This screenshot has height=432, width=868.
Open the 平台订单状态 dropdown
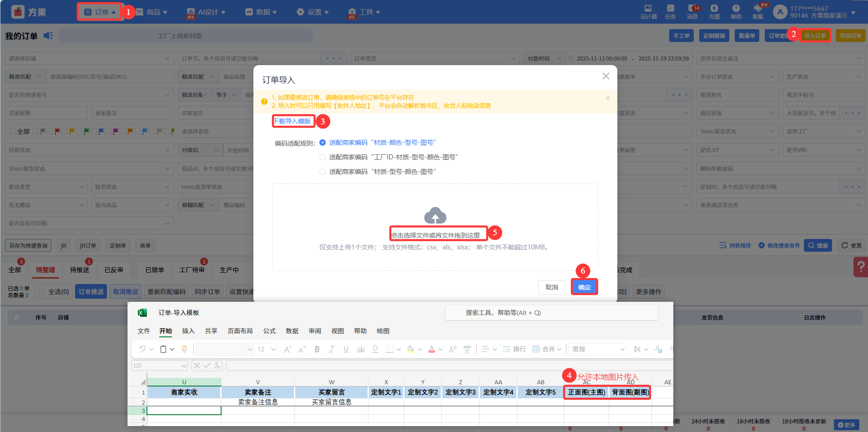[737, 76]
